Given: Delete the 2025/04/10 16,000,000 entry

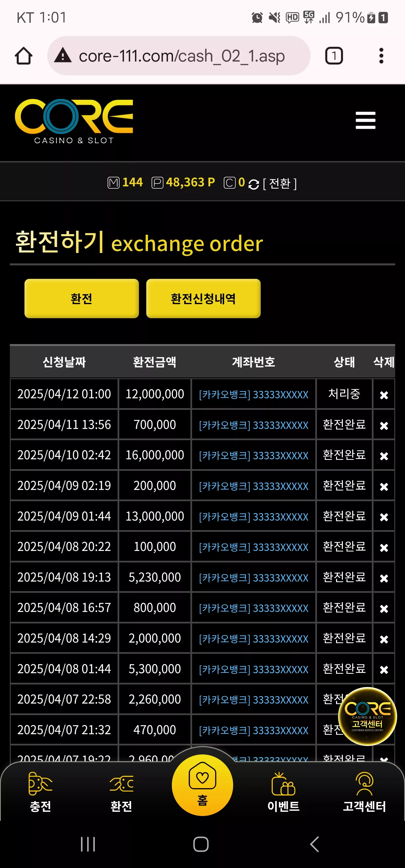Looking at the screenshot, I should click(x=384, y=456).
